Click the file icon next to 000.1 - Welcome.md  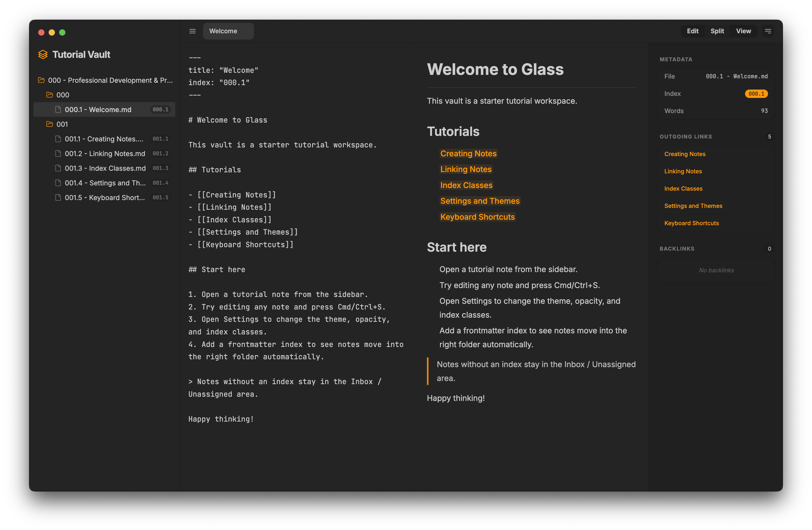(58, 110)
